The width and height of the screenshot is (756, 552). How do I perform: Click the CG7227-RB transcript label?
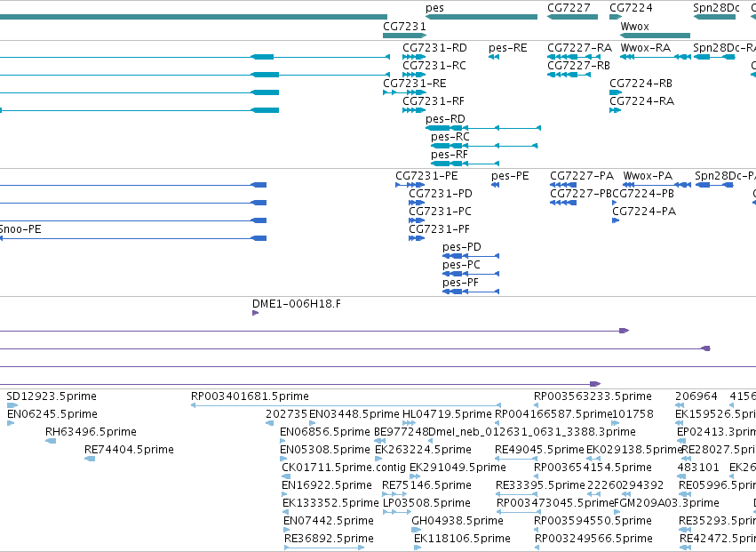tap(578, 66)
